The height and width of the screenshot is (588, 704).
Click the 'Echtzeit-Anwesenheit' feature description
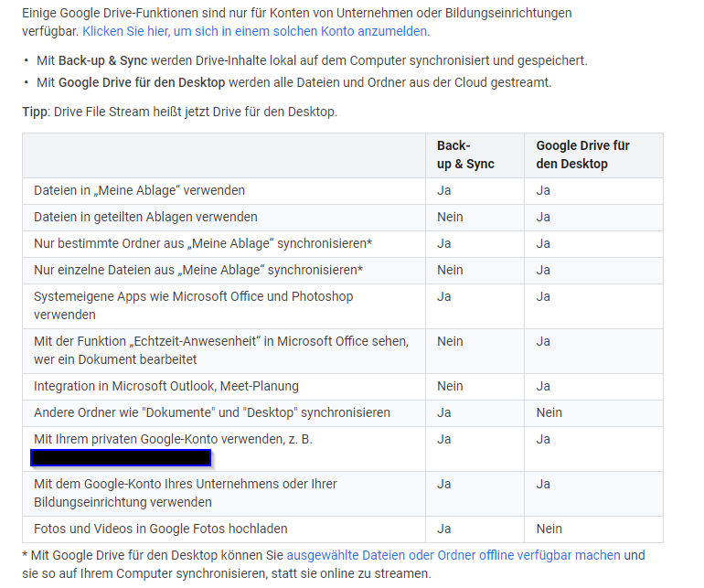click(221, 350)
